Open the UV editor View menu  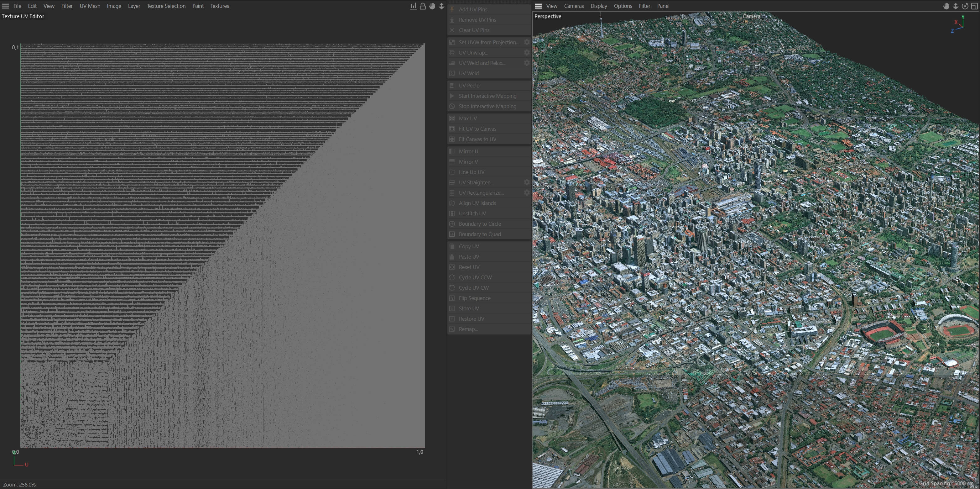49,6
